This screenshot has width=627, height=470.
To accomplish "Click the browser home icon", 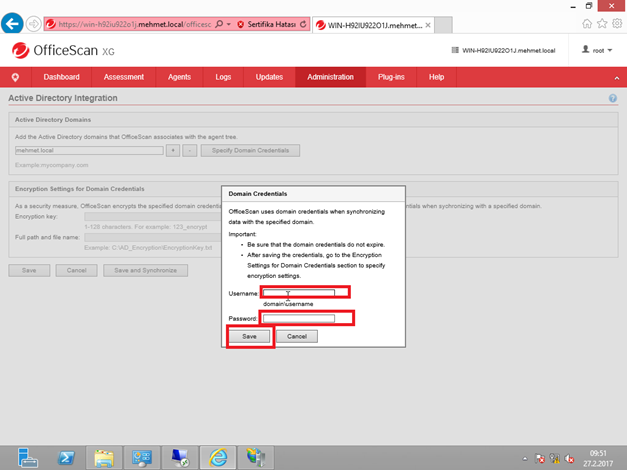I will 587,24.
